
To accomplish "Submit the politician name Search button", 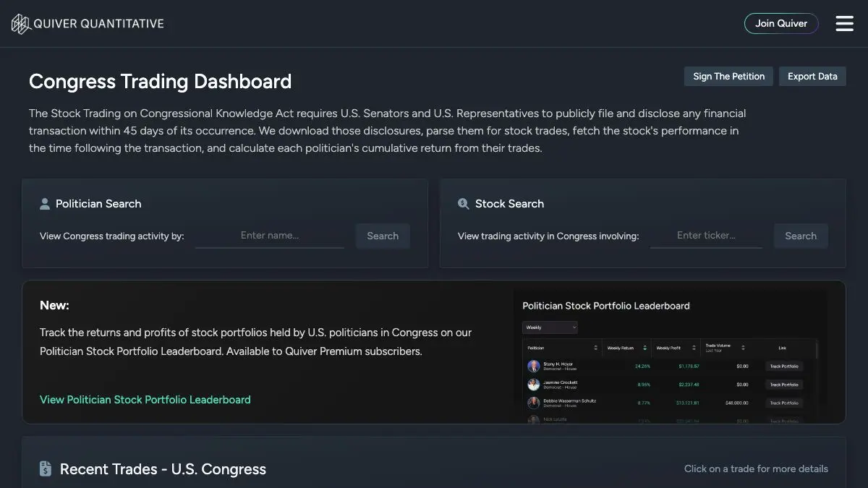I will pos(383,236).
